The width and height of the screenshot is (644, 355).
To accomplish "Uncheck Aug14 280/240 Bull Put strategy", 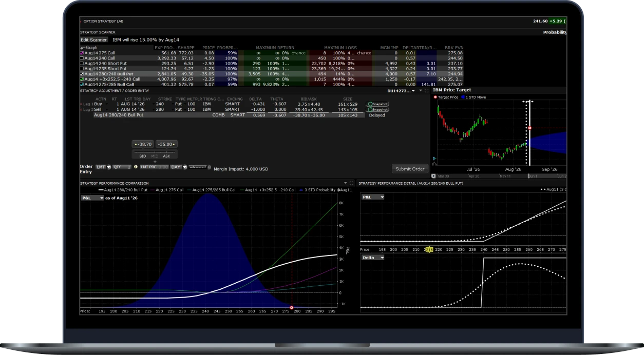I will pos(82,74).
